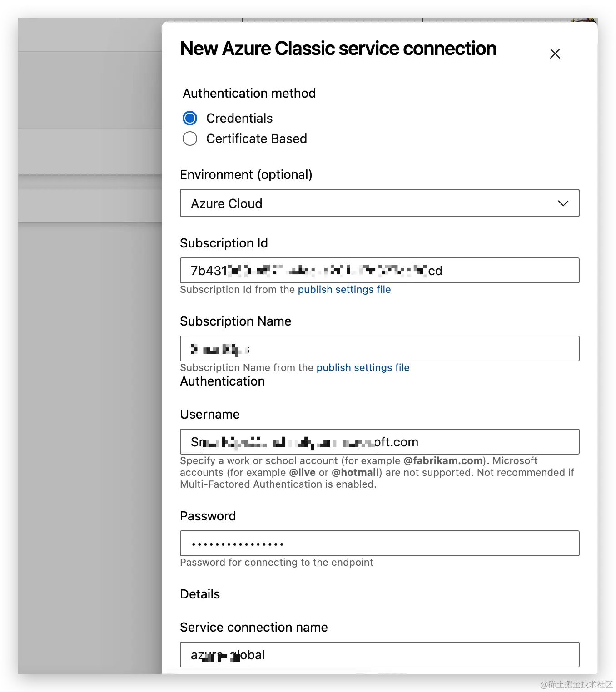
Task: Choose the Certificate Based radio button
Action: coord(190,138)
